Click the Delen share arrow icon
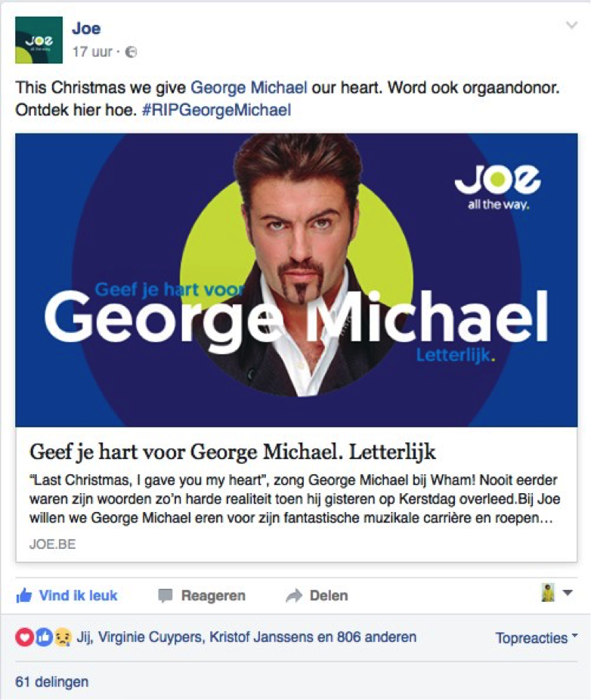Screen dimensions: 591x700 coord(293,596)
